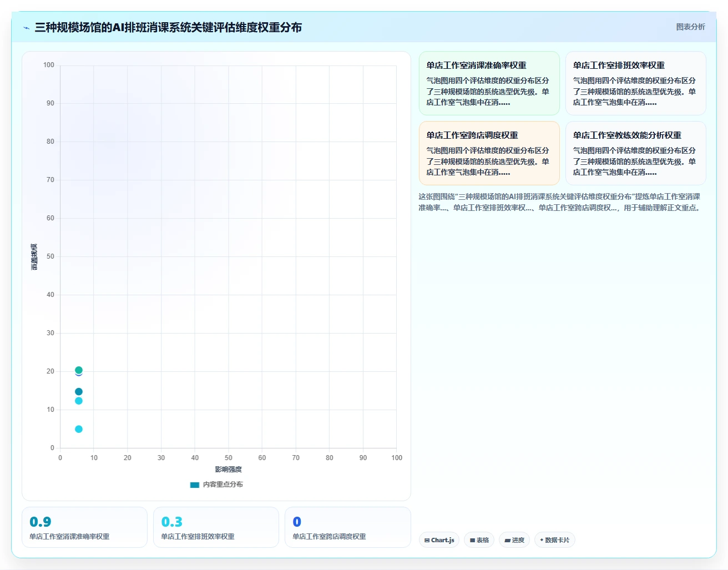728x570 pixels.
Task: Select the 进度 tag
Action: [x=514, y=540]
